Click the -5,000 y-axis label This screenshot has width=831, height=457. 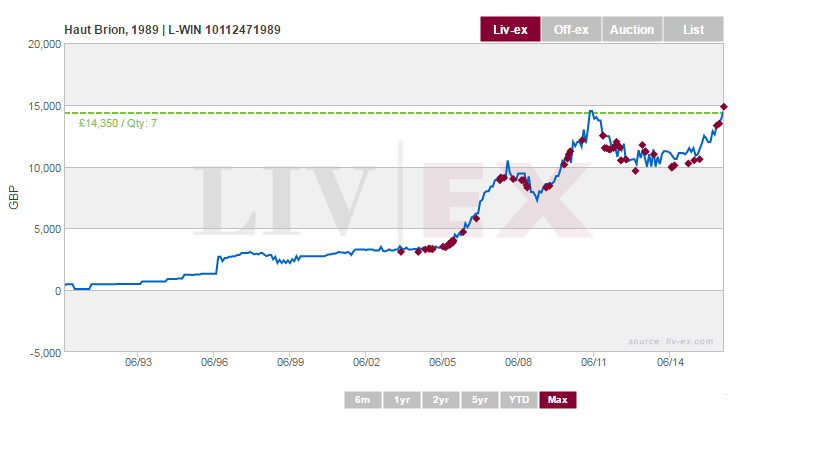coord(46,353)
